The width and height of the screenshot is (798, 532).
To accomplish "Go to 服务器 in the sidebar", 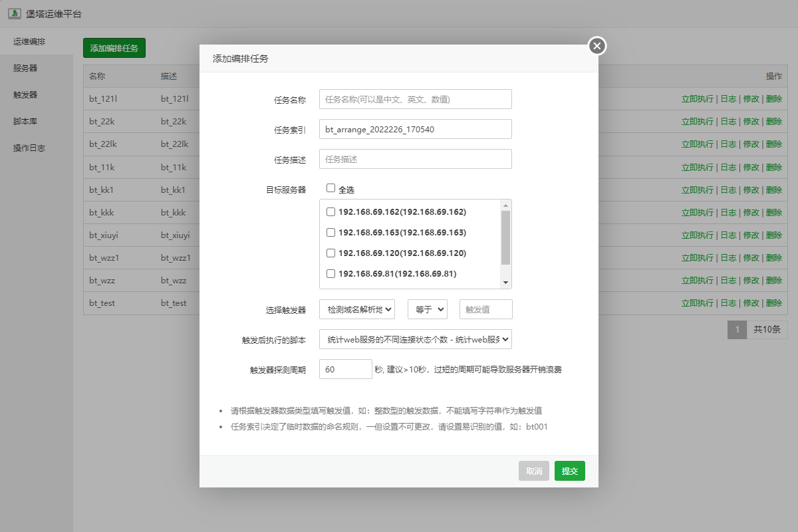I will click(25, 68).
